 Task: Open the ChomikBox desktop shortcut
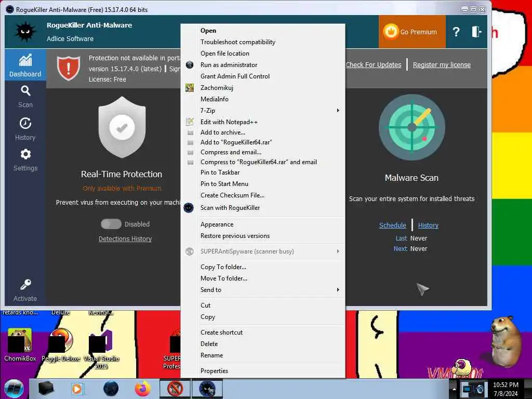pyautogui.click(x=20, y=345)
